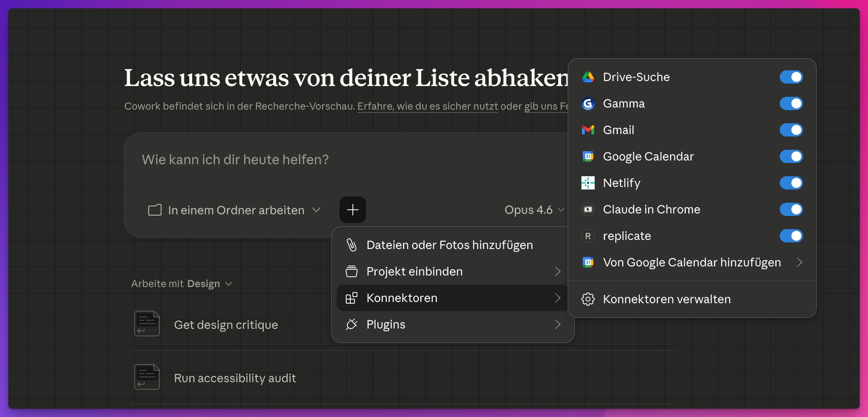
Task: Click the Netlify logo icon
Action: coord(588,183)
